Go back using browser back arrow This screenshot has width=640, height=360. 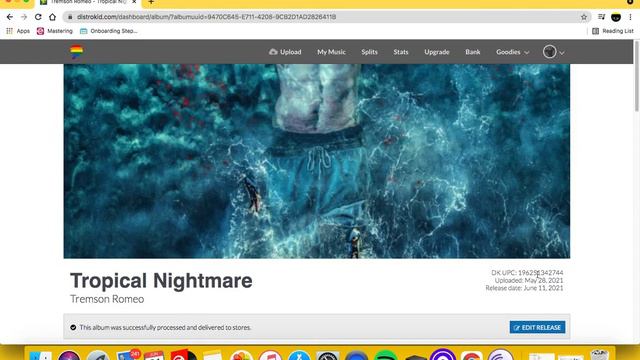pos(10,17)
